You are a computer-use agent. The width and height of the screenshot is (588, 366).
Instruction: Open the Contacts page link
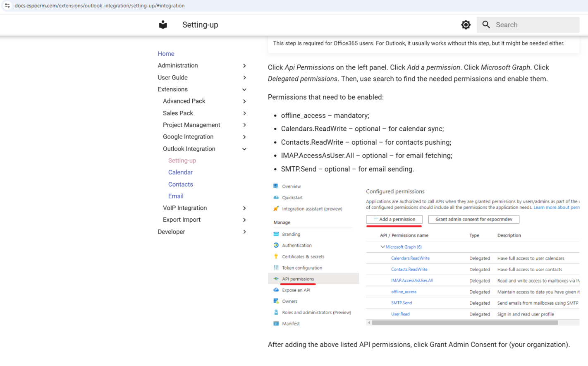(x=180, y=184)
